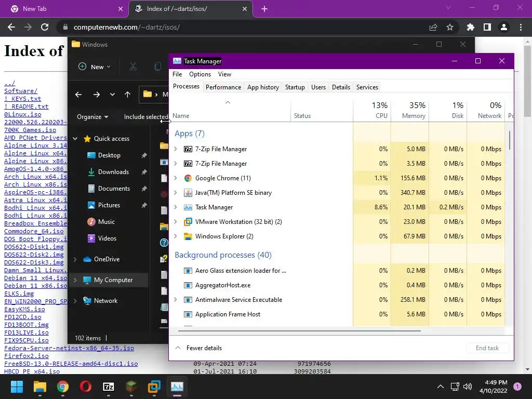Click the volume icon in system tray
The width and height of the screenshot is (532, 399).
(x=468, y=387)
